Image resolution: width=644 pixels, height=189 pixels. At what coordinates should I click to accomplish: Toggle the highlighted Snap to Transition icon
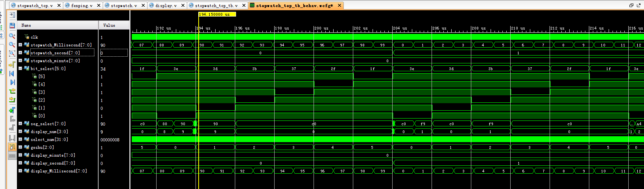point(12,147)
